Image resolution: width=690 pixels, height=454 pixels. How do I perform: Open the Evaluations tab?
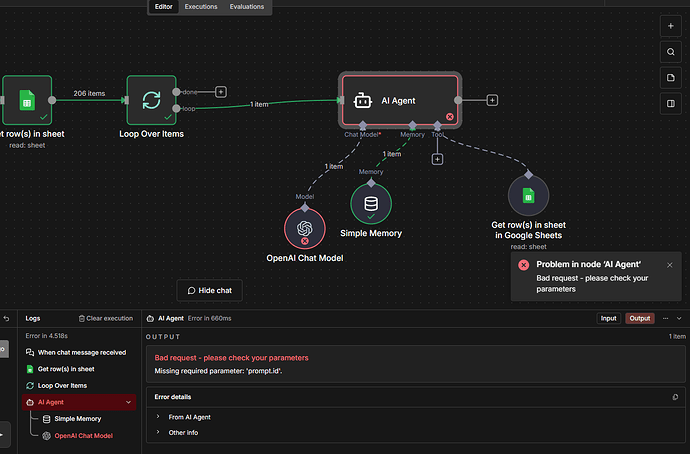247,7
